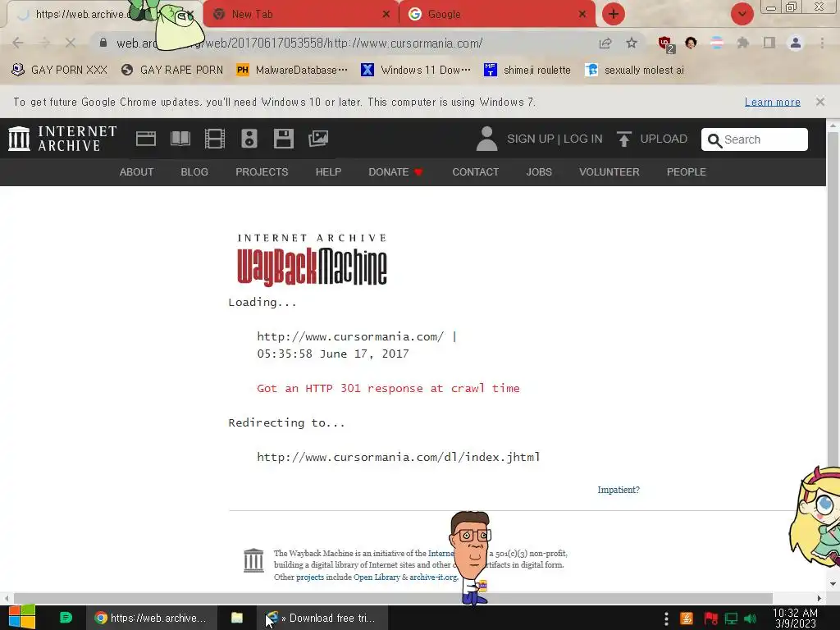Open the Windows 11 Dow… bookmark
The width and height of the screenshot is (840, 630).
coord(416,71)
